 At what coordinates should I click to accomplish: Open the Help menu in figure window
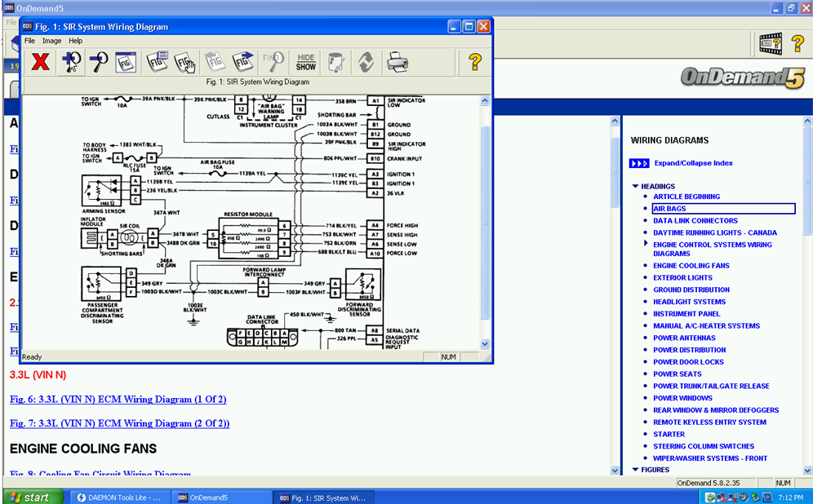pyautogui.click(x=76, y=41)
